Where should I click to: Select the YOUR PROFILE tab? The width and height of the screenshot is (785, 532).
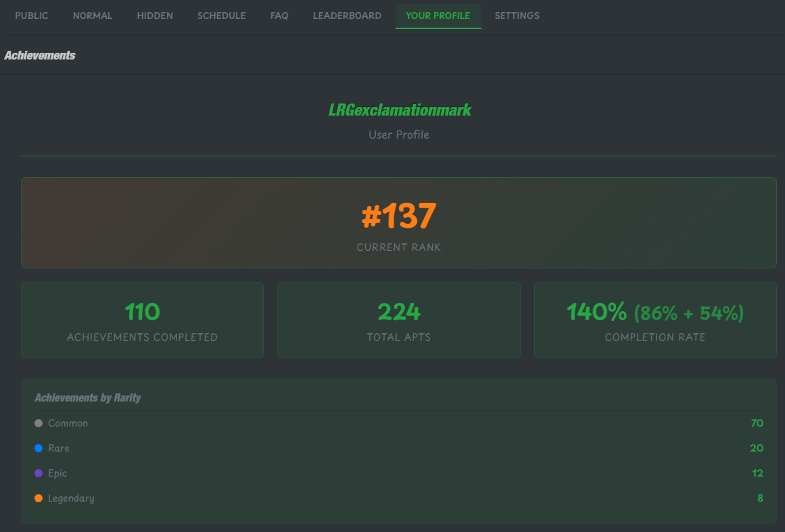pos(438,16)
